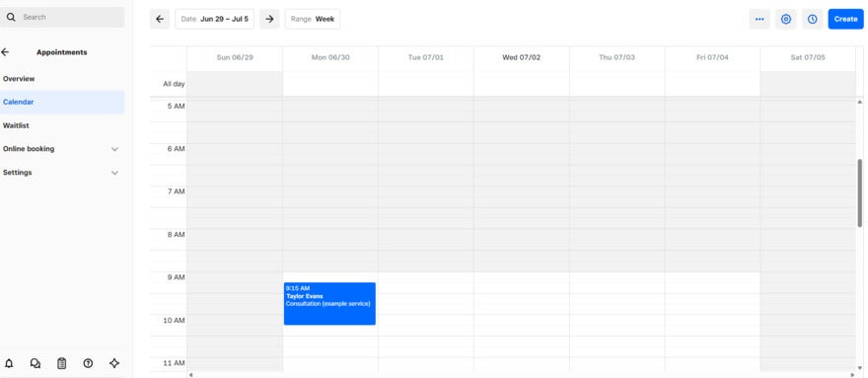Open notifications bell icon
Screen dimensions: 868x378
click(x=9, y=363)
